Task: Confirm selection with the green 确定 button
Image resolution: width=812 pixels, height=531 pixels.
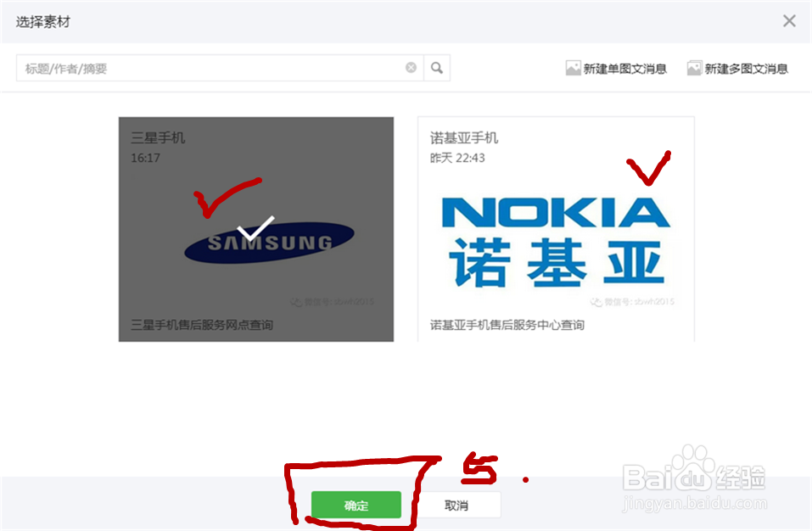Action: click(x=356, y=505)
